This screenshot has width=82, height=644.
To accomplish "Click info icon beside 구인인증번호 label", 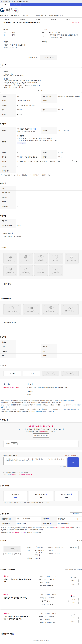I will point(50,523).
